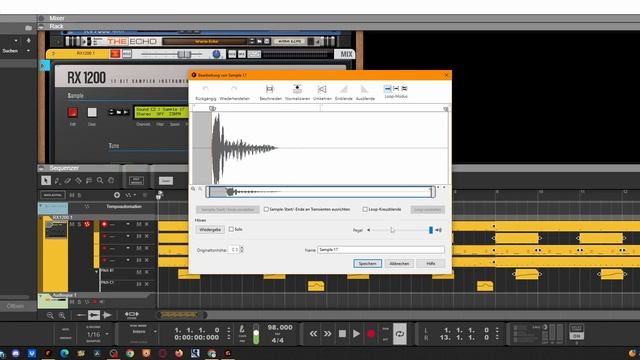
Task: Enable the Loop-Kreuzblende checkbox
Action: (365, 209)
